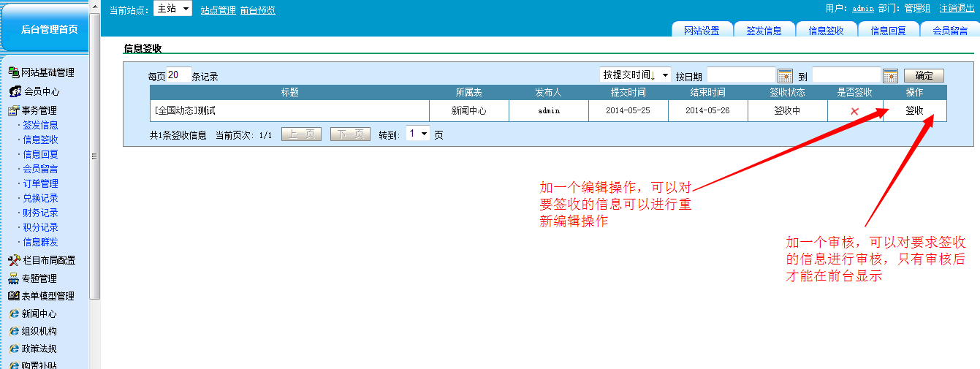Collapse the 事务管理 menu group

pyautogui.click(x=39, y=110)
